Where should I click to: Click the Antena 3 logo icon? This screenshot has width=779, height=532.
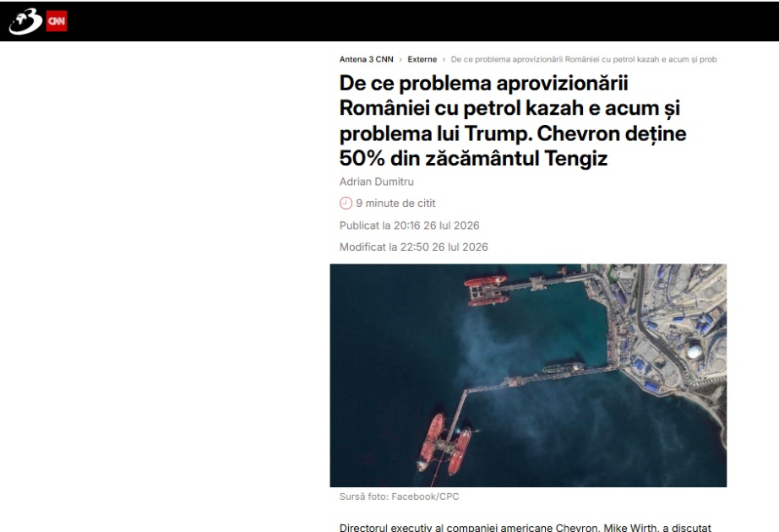(26, 21)
